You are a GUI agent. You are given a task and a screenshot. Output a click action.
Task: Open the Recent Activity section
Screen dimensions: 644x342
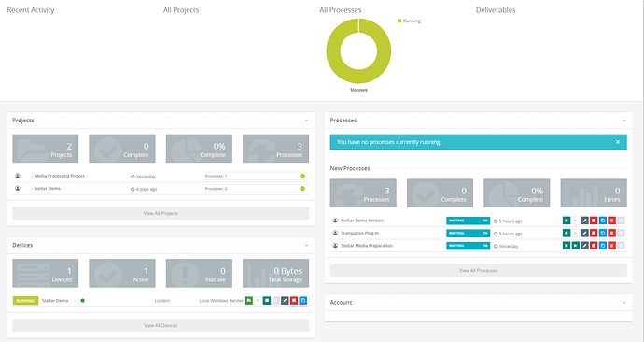pyautogui.click(x=31, y=10)
